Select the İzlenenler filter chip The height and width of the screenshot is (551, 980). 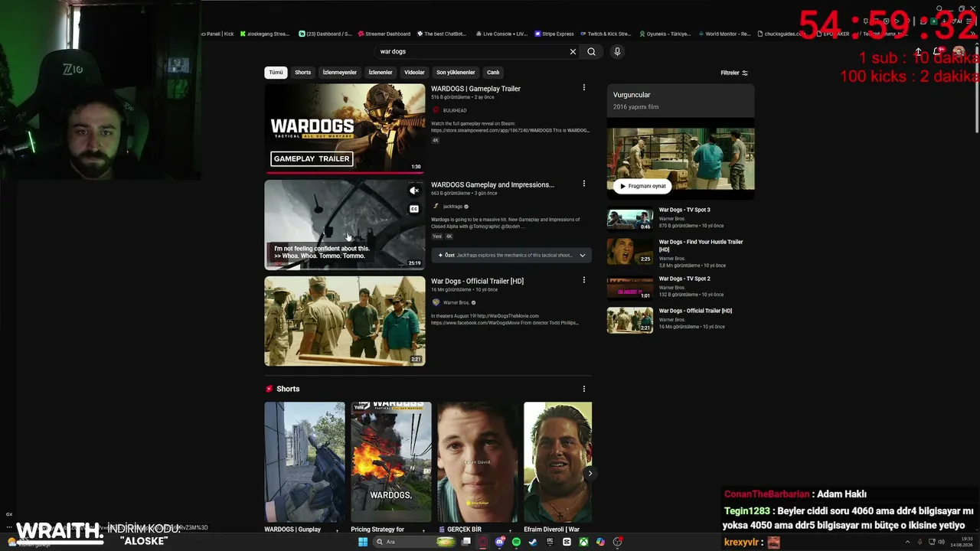[381, 73]
